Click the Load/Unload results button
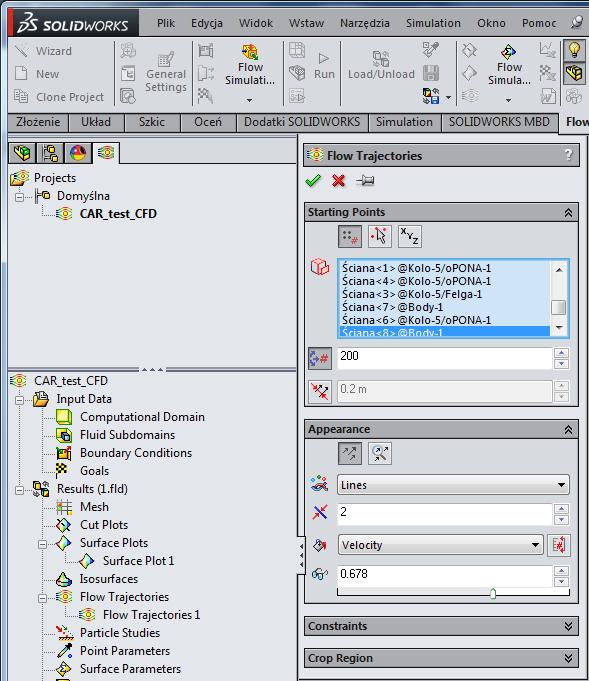Image resolution: width=589 pixels, height=681 pixels. tap(381, 65)
